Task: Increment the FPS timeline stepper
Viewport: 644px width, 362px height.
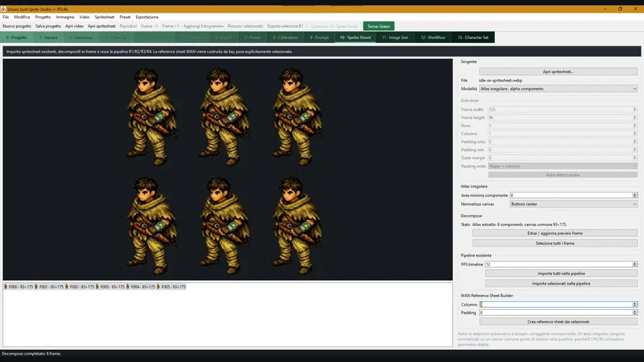Action: pyautogui.click(x=635, y=263)
